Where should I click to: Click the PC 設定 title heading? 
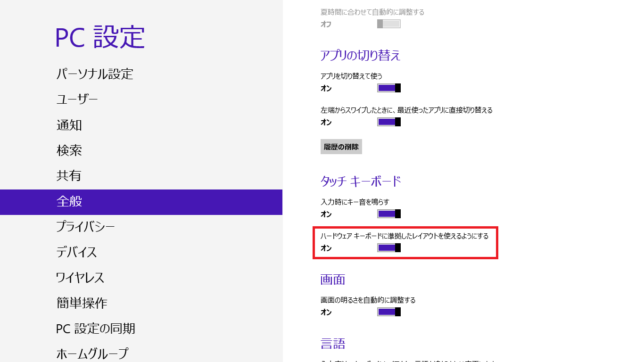click(x=100, y=37)
